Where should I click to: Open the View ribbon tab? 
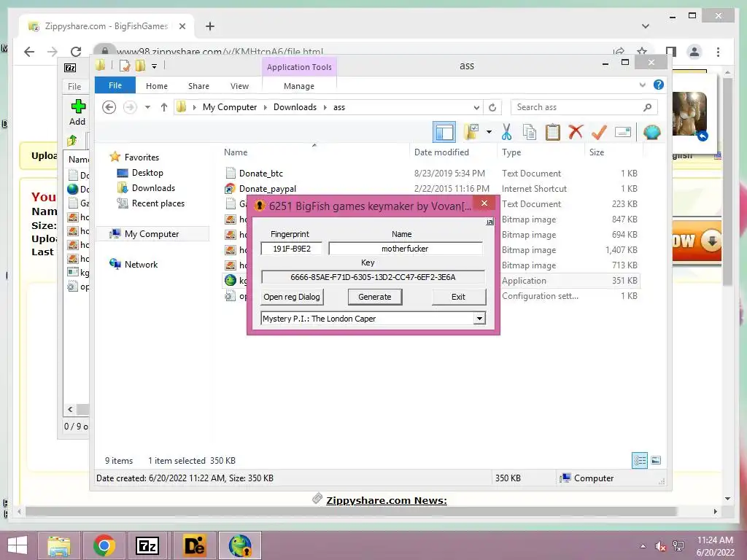(x=239, y=86)
